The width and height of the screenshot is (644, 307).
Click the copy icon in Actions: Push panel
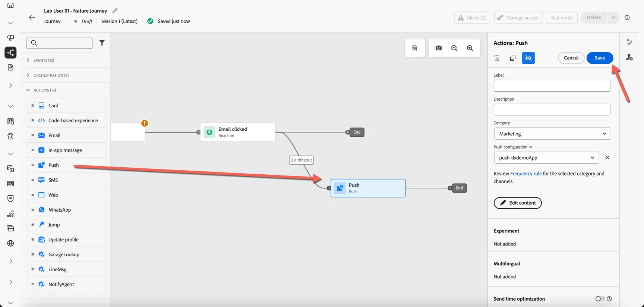[x=512, y=58]
